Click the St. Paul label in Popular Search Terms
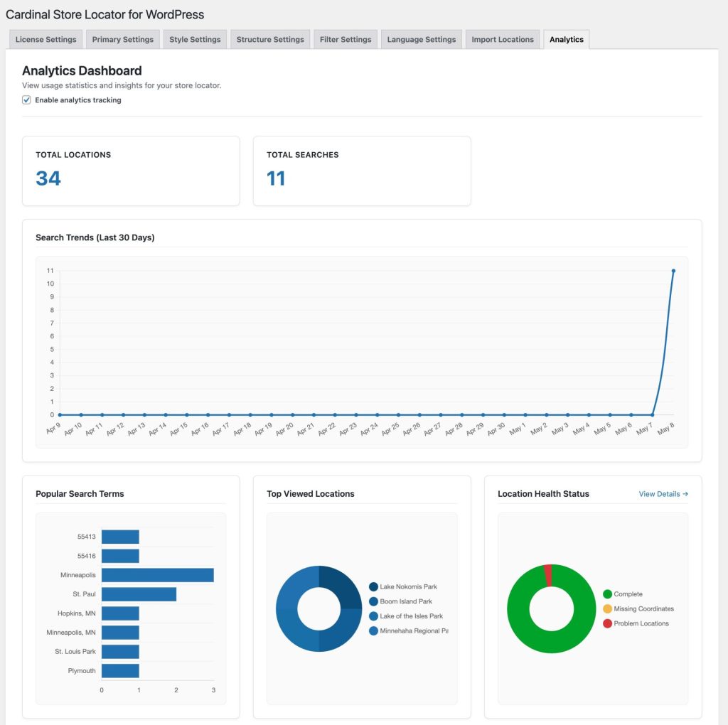 click(x=84, y=594)
